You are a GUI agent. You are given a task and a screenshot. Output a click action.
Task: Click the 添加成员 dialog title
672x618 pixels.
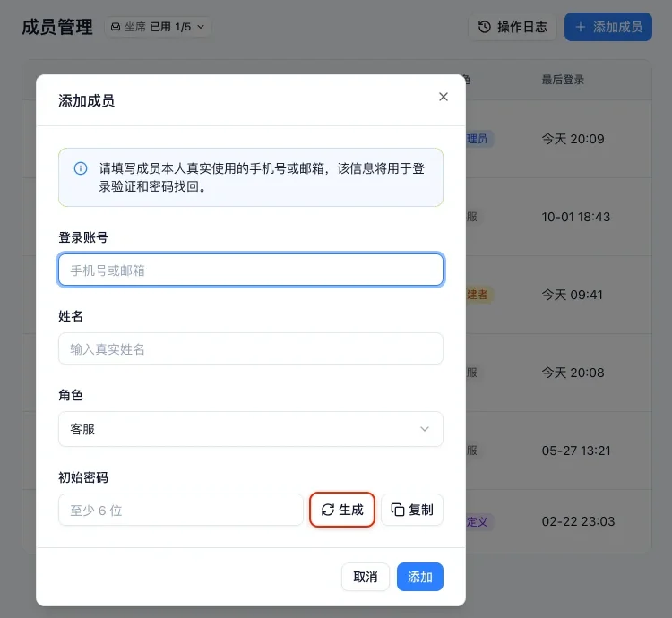coord(87,100)
